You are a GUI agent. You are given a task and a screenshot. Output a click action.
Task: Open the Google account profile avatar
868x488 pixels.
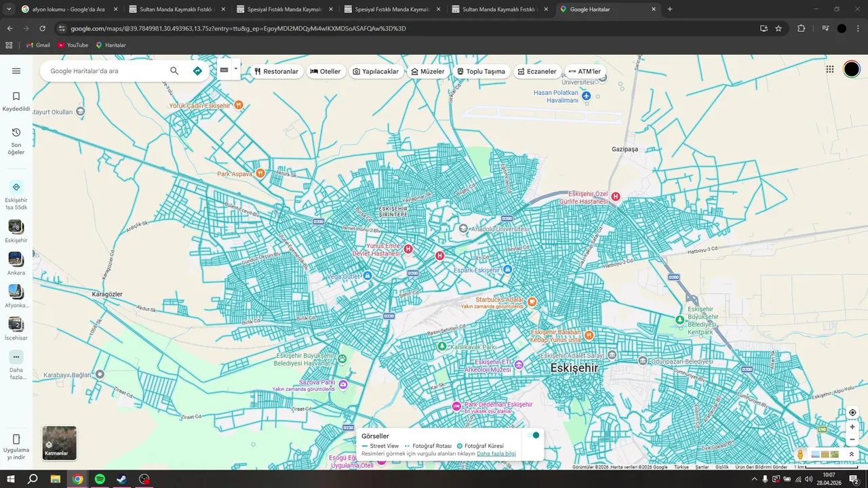click(852, 69)
